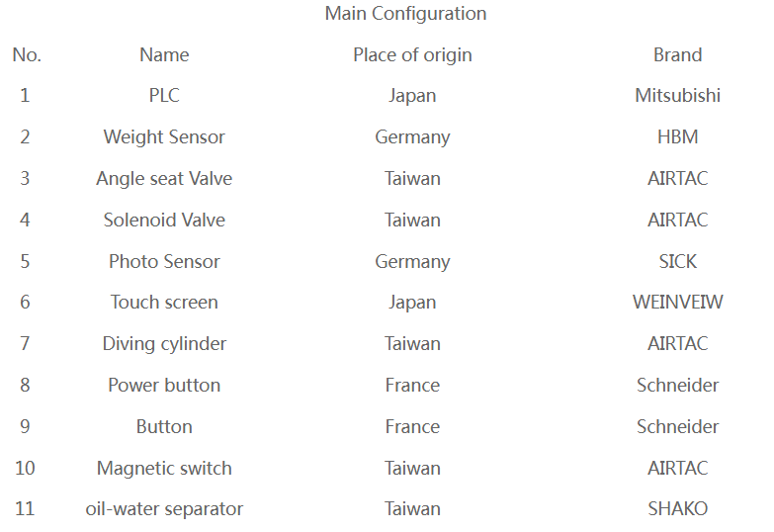This screenshot has height=532, width=774.
Task: Select the Brand column header
Action: [677, 55]
